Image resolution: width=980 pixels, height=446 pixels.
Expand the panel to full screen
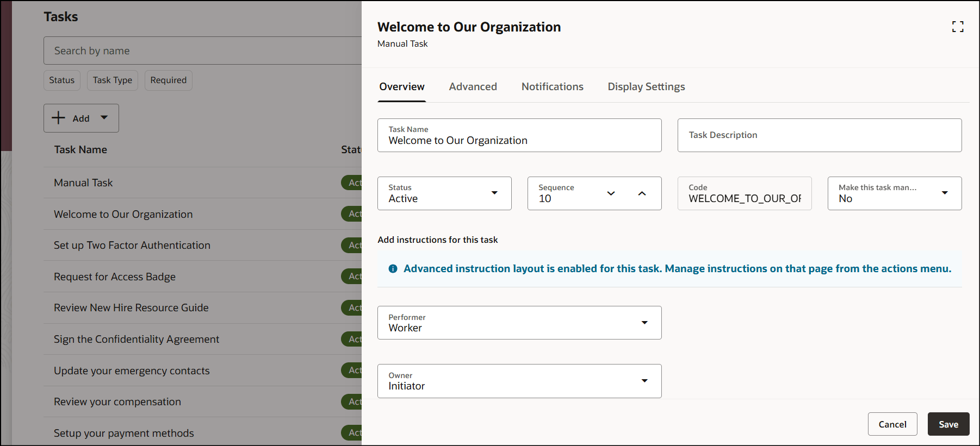point(958,27)
